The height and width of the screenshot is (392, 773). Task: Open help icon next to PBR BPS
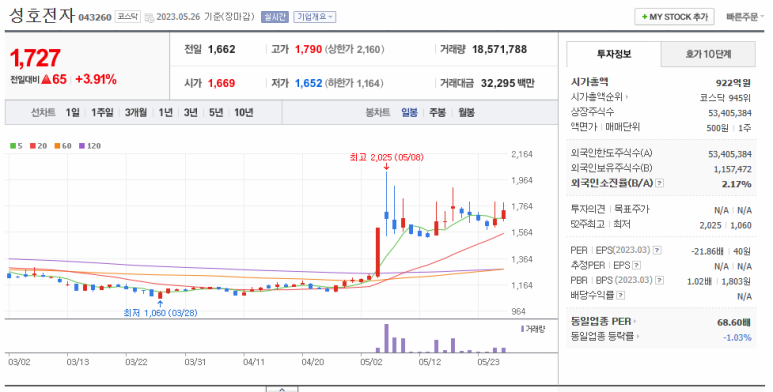click(659, 280)
